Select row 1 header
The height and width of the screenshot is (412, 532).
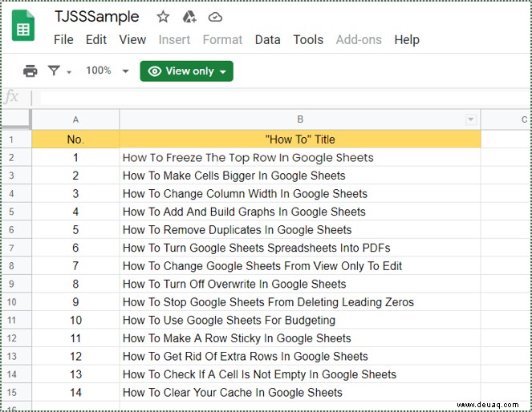(16, 139)
